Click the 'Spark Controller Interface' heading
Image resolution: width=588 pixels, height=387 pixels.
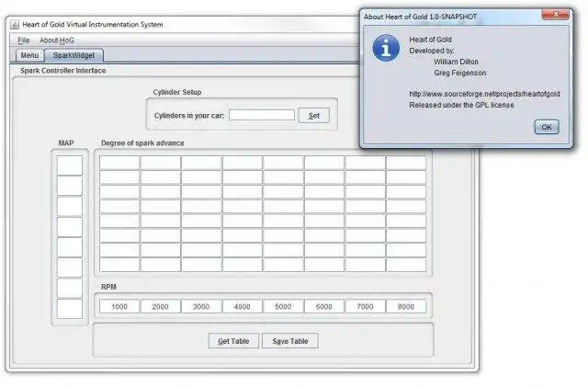click(63, 71)
